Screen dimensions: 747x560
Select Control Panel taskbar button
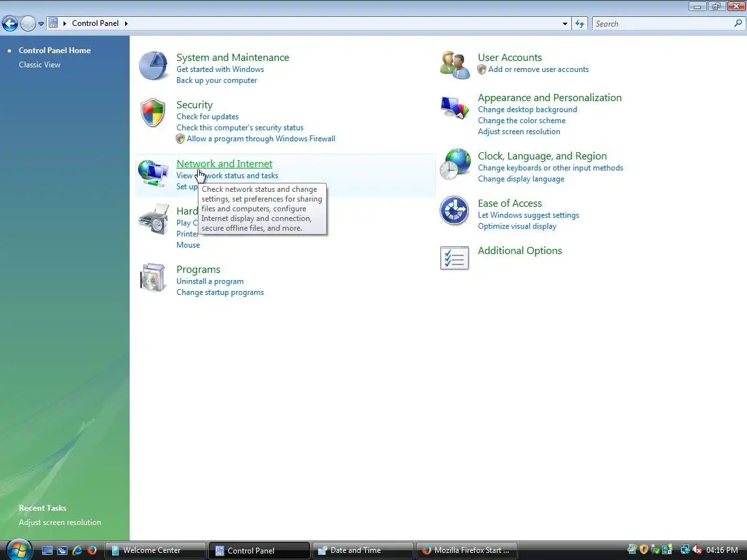point(259,550)
